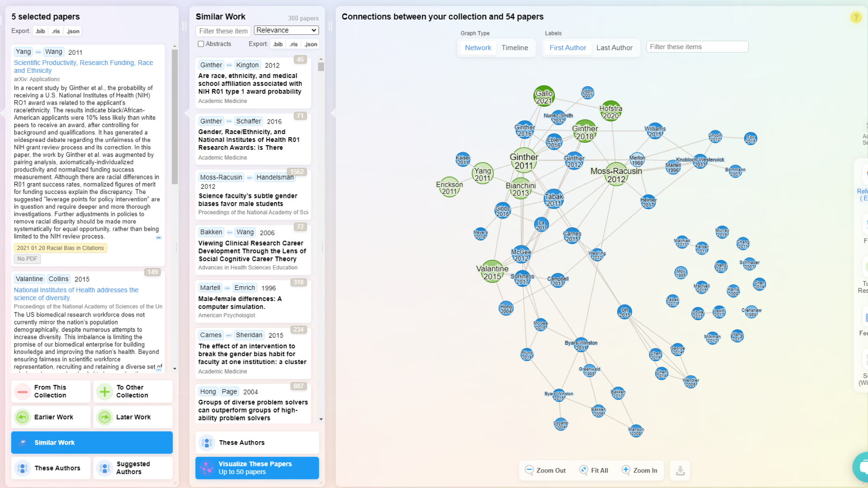Click the Similar Work star icon
Screen dimensions: 868x488
tap(23, 442)
